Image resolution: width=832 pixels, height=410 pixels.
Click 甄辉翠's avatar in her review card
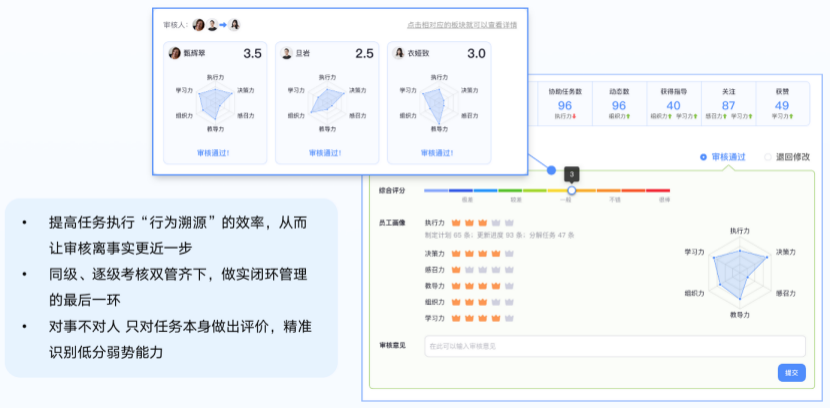coord(175,53)
